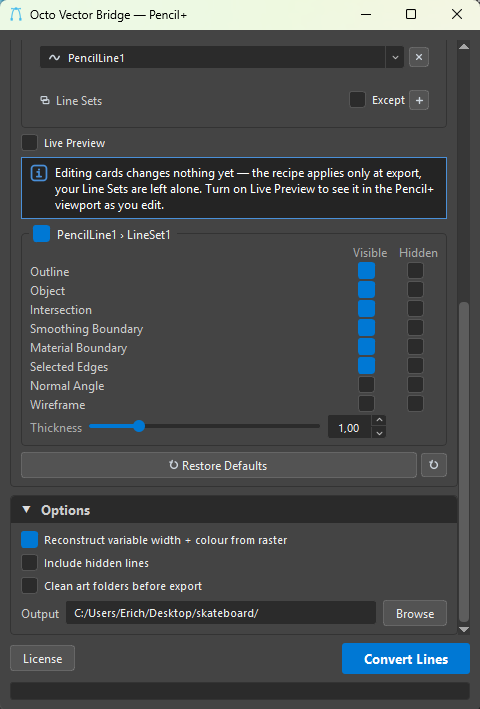Click the wave icon next to PencilLine1
This screenshot has height=709, width=480.
55,58
